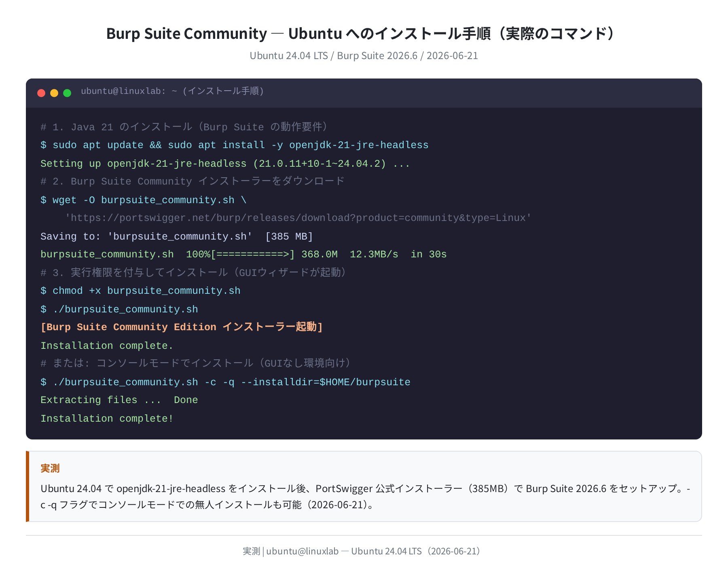Click the page heading 'Burp Suite Community — Ubuntu'

pos(224,34)
